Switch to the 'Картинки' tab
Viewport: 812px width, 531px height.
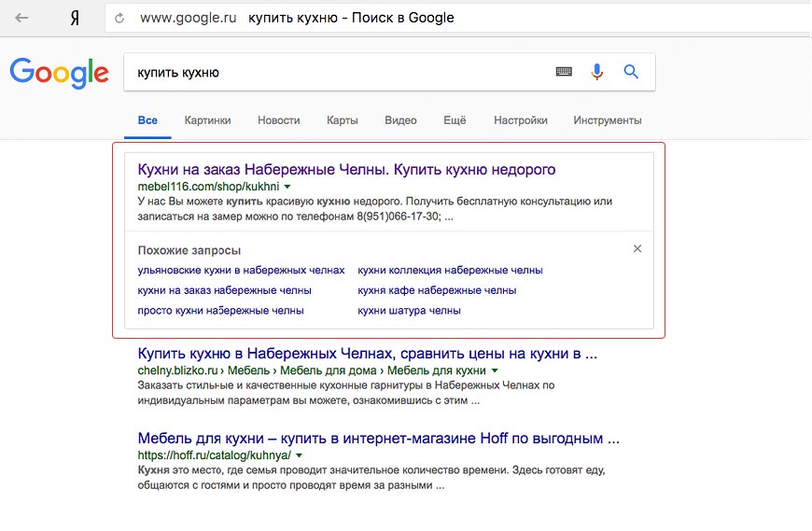[x=207, y=120]
